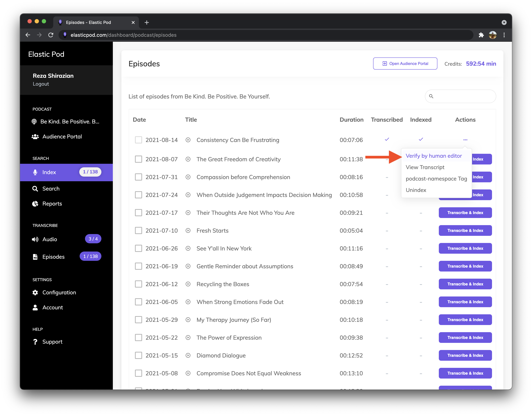Check the box for Gentle Reminder about Assumptions
The image size is (532, 416).
tap(138, 266)
